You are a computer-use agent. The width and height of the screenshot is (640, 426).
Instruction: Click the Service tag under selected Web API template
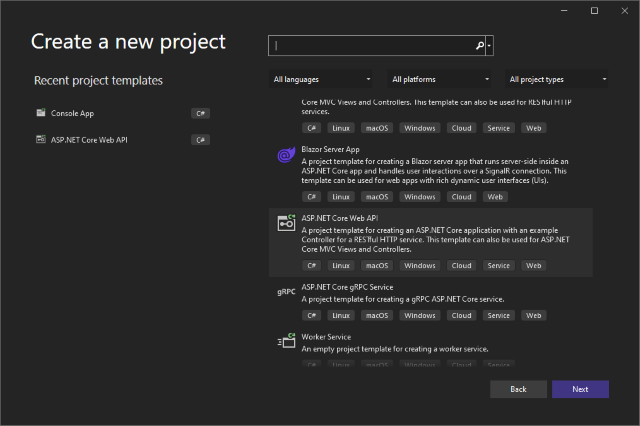499,266
